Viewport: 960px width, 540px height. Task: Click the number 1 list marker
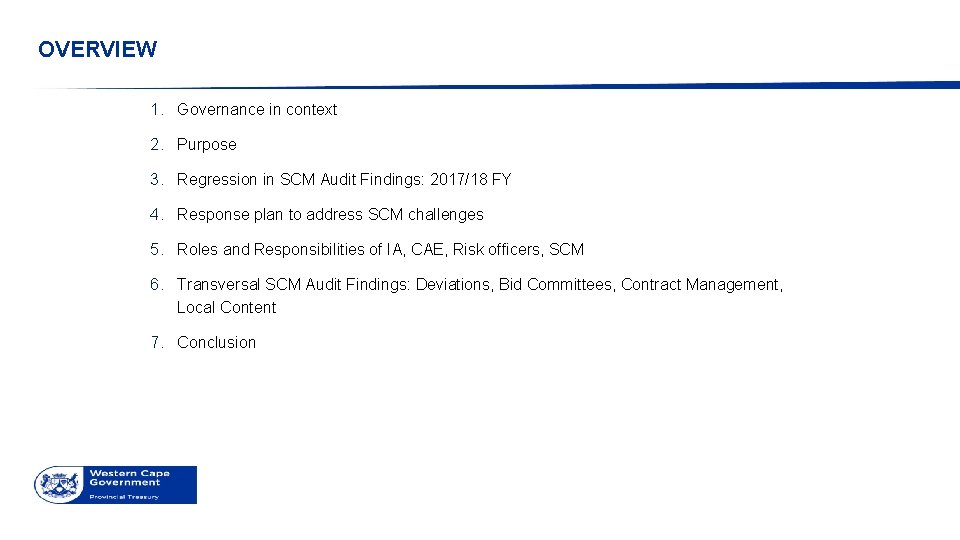click(157, 110)
